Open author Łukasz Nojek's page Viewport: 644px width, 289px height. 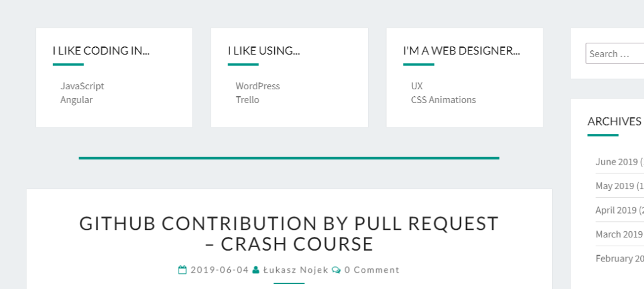pos(296,270)
